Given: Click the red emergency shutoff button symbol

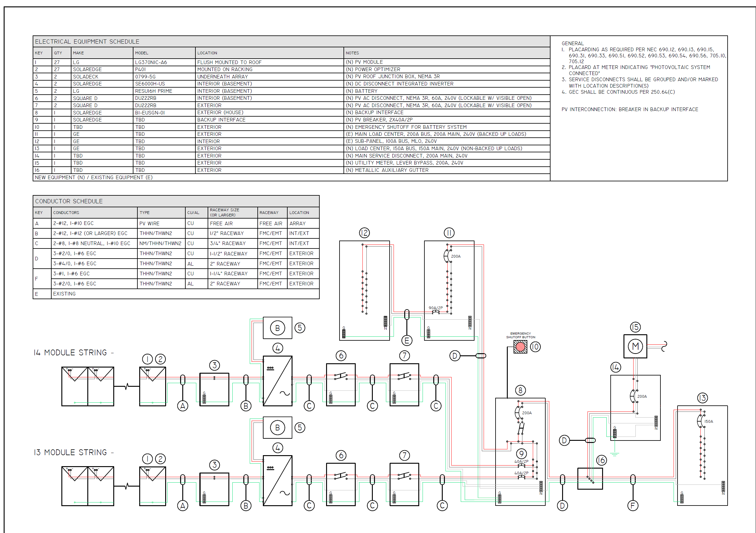Looking at the screenshot, I should click(520, 347).
